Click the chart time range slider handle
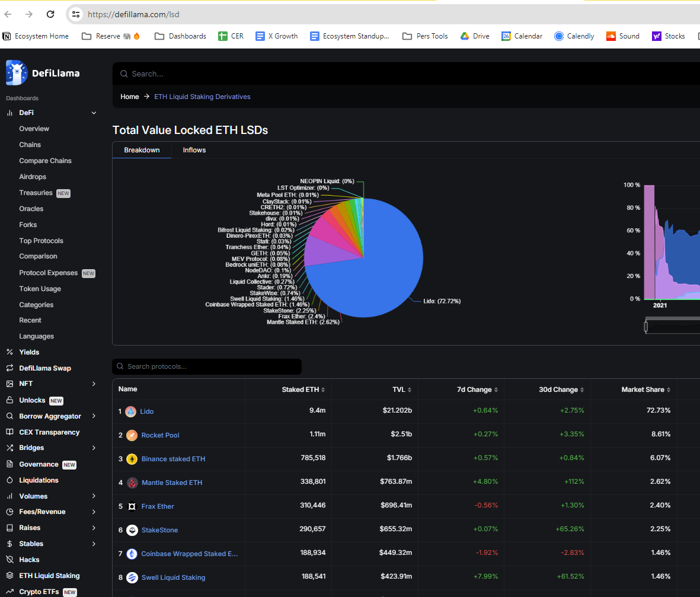Screen dimensions: 700x597 (x=645, y=326)
